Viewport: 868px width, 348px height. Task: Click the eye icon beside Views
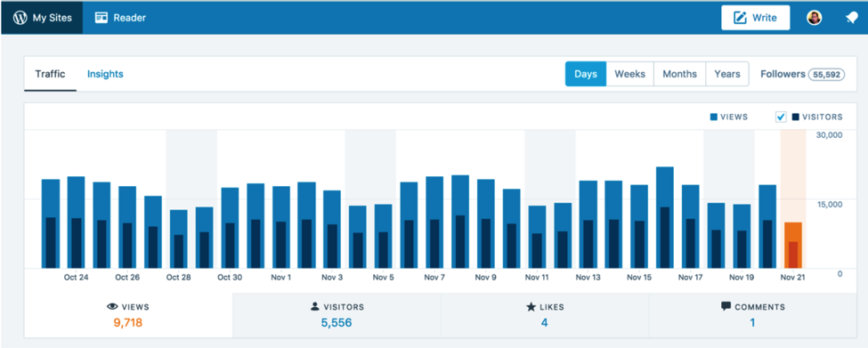112,306
